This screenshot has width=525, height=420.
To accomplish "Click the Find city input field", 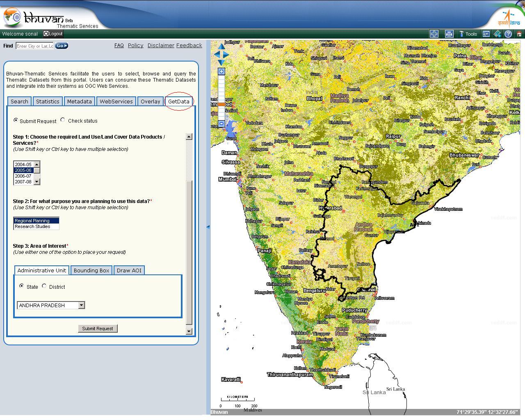I will [35, 46].
